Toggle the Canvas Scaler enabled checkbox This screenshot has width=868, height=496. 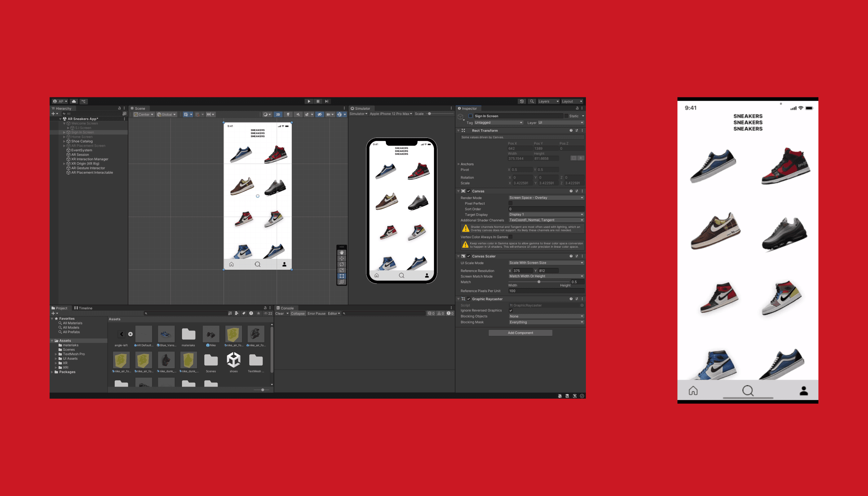(x=469, y=256)
